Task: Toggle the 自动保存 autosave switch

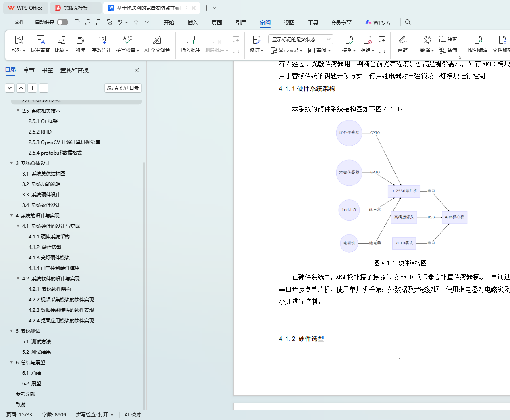Action: point(62,22)
